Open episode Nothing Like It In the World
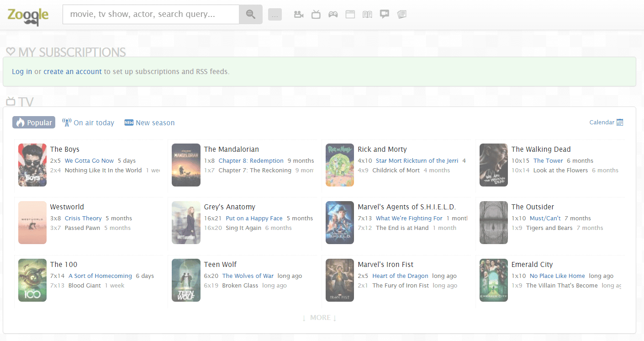The width and height of the screenshot is (644, 341). (x=103, y=170)
